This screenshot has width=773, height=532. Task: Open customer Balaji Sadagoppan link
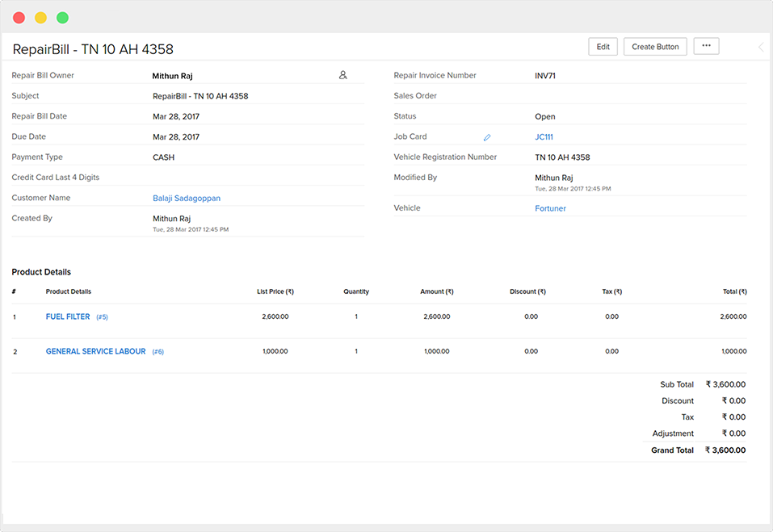(x=187, y=198)
